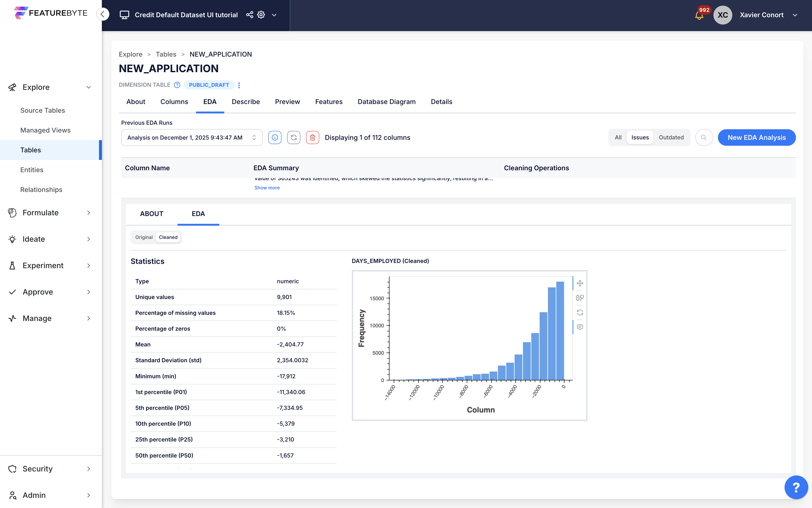Click the New EDA Analysis button
This screenshot has height=508, width=812.
[756, 137]
